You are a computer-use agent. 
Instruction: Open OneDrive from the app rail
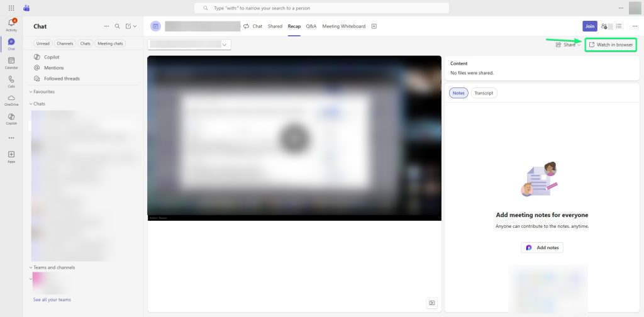point(11,99)
